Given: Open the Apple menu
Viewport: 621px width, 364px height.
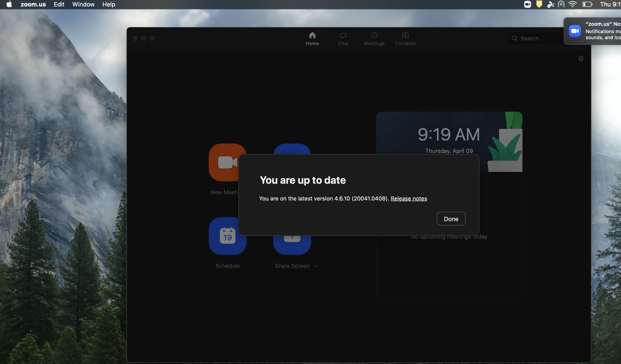Looking at the screenshot, I should (9, 5).
